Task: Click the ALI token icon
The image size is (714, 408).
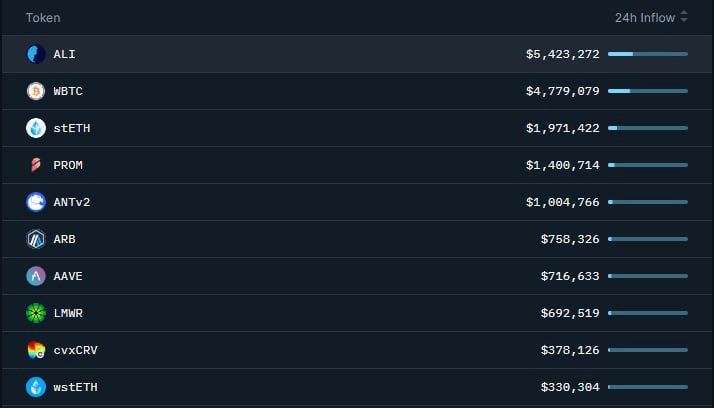Action: coord(36,54)
